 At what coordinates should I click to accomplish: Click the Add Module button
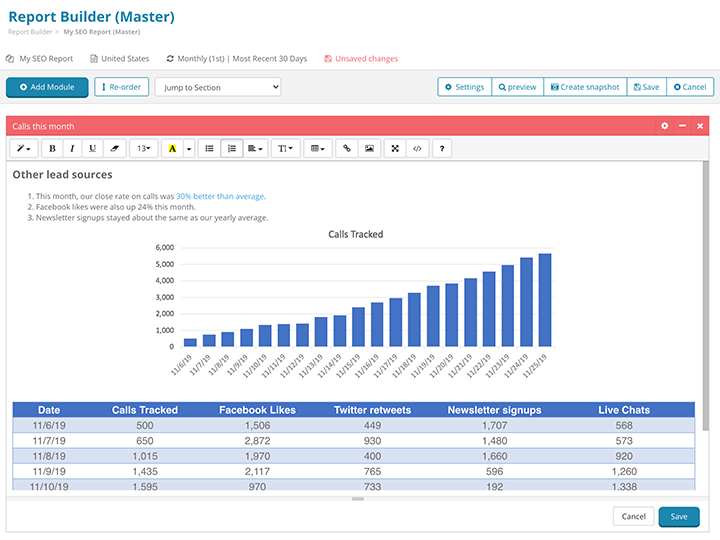click(47, 87)
